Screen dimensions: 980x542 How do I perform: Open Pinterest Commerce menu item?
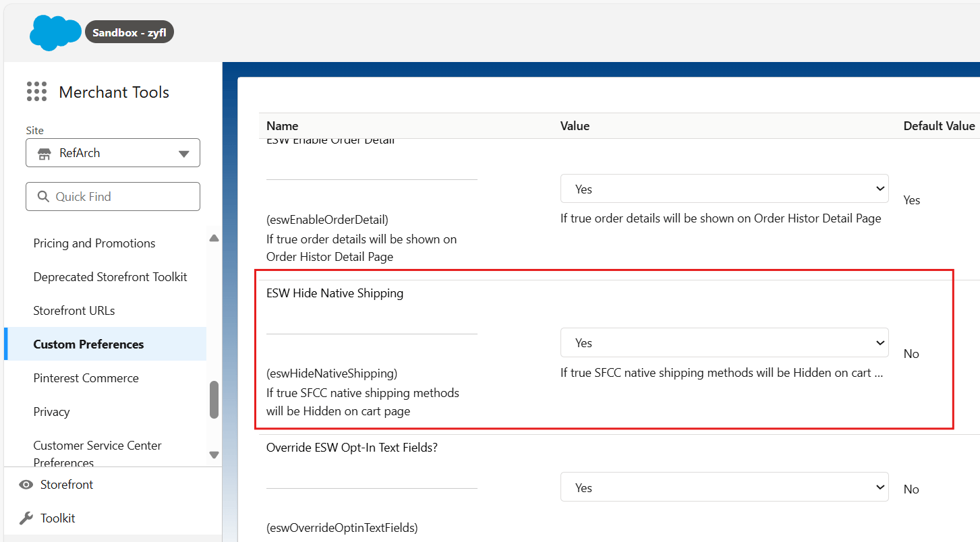click(86, 378)
